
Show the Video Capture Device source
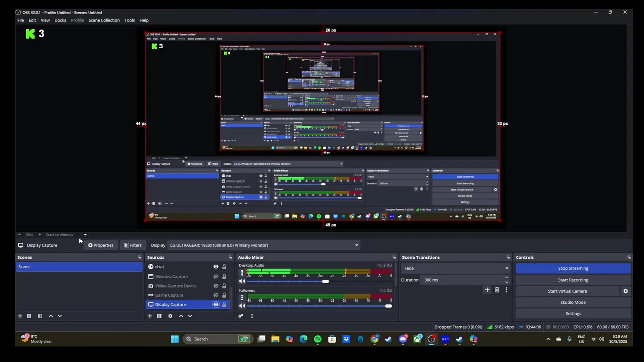(216, 286)
